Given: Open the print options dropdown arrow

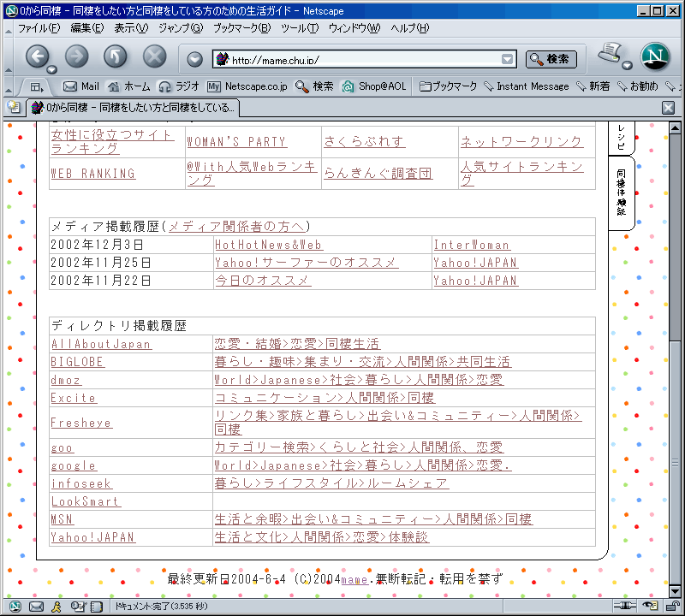Looking at the screenshot, I should 628,66.
